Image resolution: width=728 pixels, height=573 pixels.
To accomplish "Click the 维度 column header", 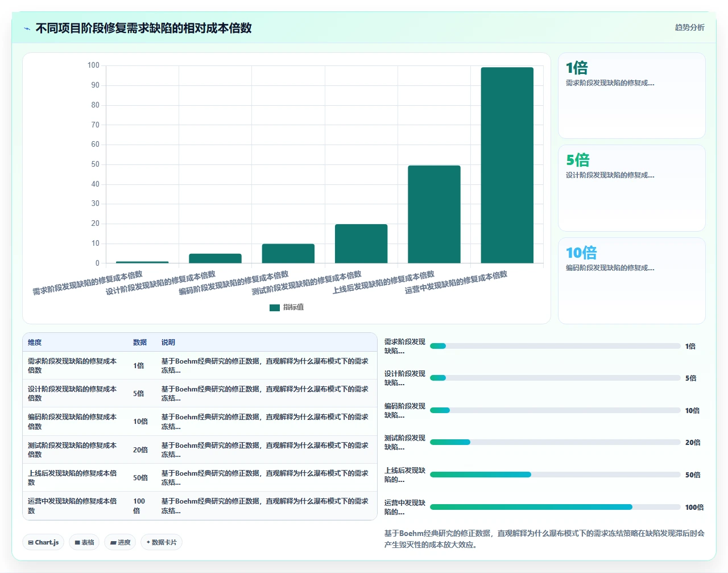I will pyautogui.click(x=35, y=343).
